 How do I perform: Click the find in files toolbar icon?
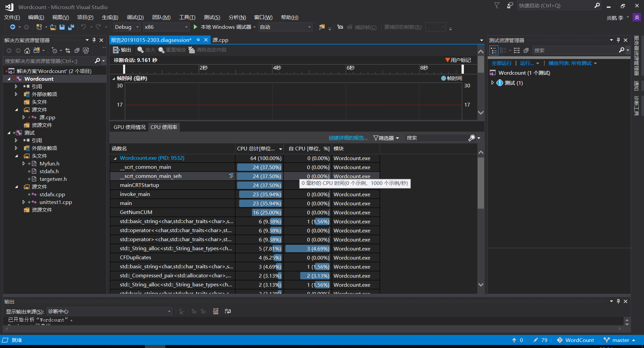point(322,27)
